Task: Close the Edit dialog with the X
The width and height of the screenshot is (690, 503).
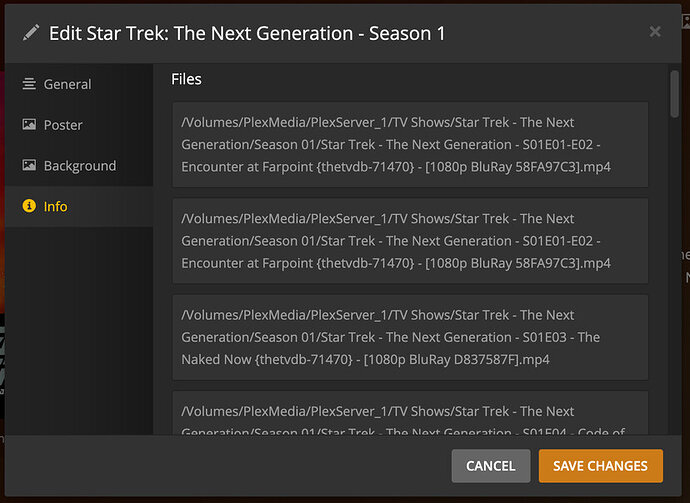Action: (655, 32)
